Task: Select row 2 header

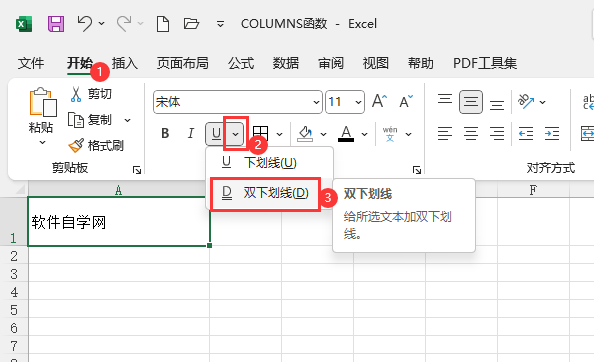Action: [x=14, y=256]
